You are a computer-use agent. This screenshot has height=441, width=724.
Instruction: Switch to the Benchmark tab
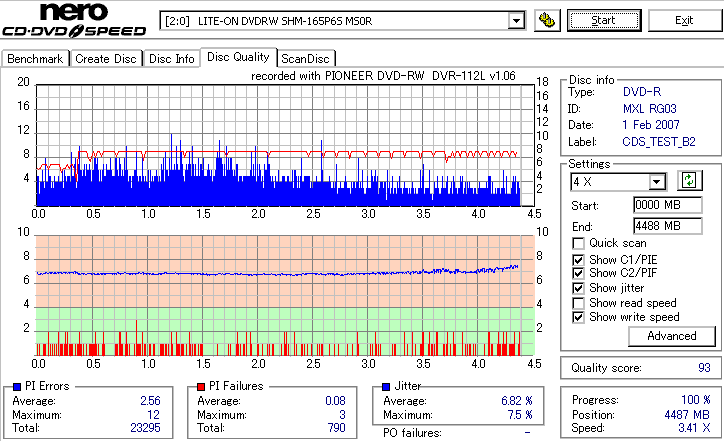click(35, 59)
